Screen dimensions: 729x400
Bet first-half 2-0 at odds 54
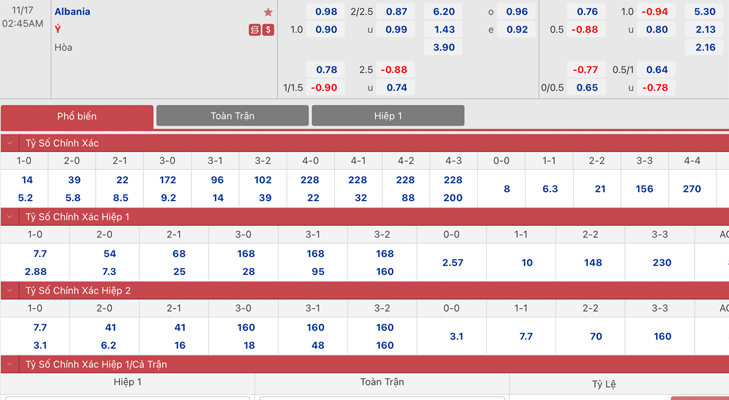[x=110, y=254]
